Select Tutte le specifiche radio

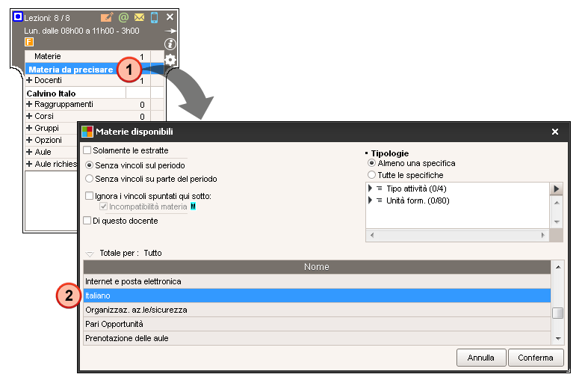(371, 175)
